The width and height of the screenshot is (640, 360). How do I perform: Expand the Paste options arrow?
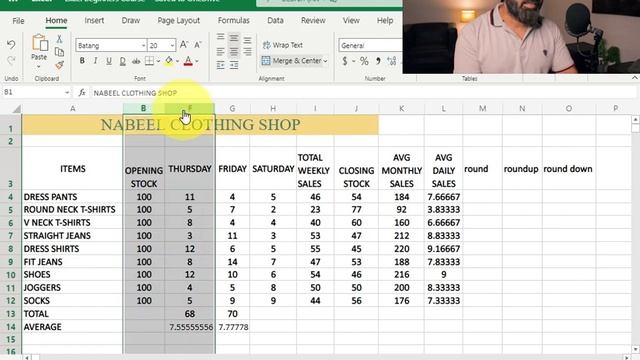(x=39, y=67)
